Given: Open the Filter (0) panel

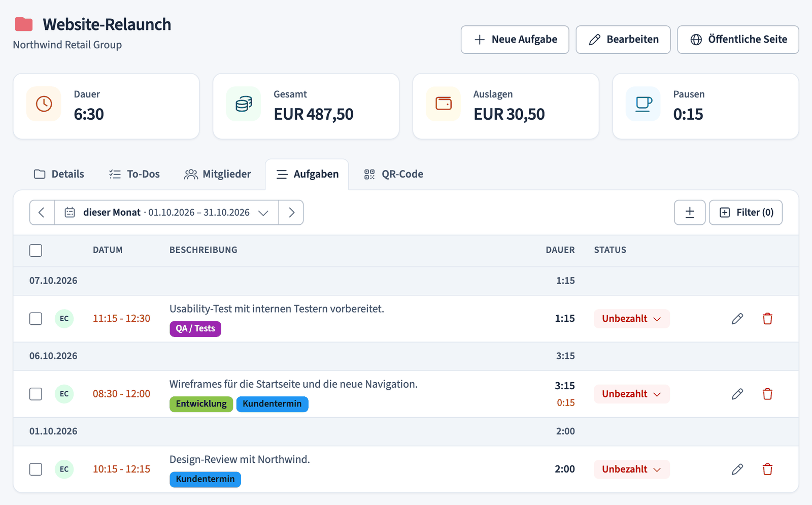Looking at the screenshot, I should [746, 212].
